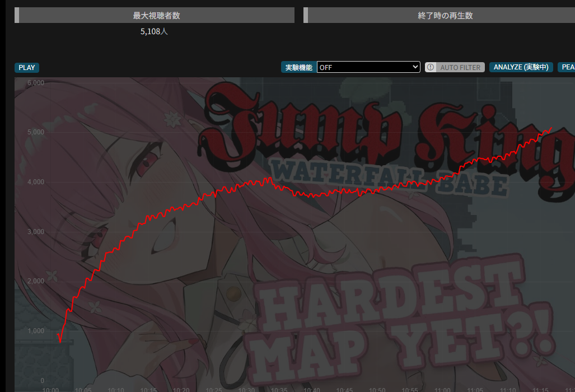
Task: Click the 実験機能 label
Action: coord(299,67)
